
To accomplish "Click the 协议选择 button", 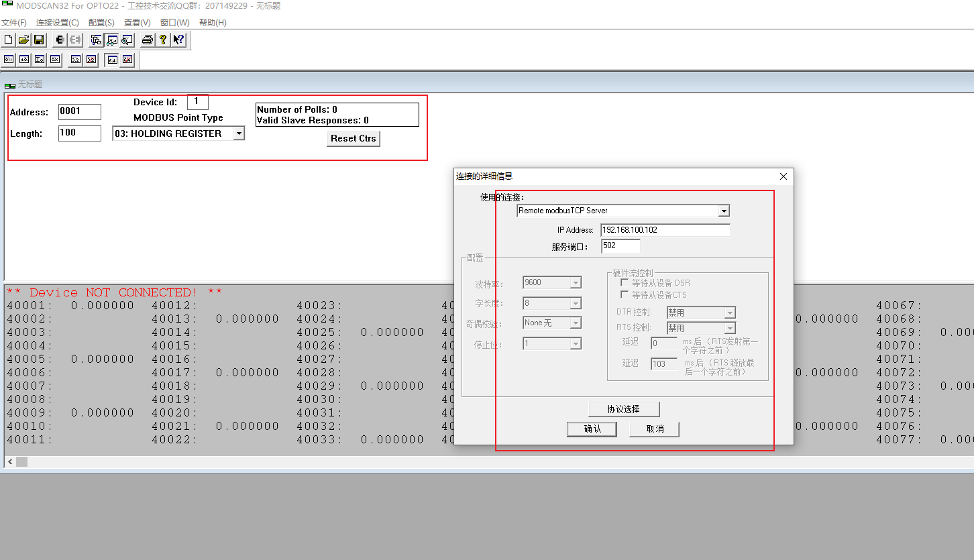I will pyautogui.click(x=624, y=409).
